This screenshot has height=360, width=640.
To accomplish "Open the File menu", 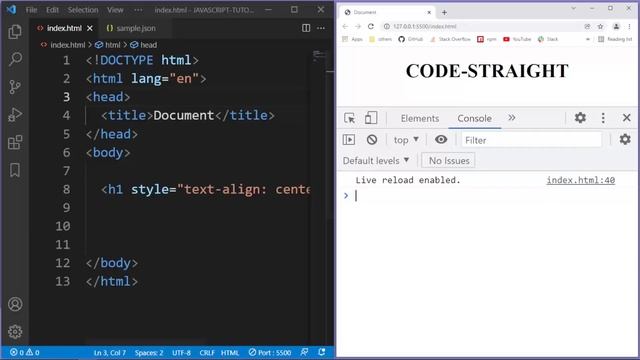I will point(31,10).
